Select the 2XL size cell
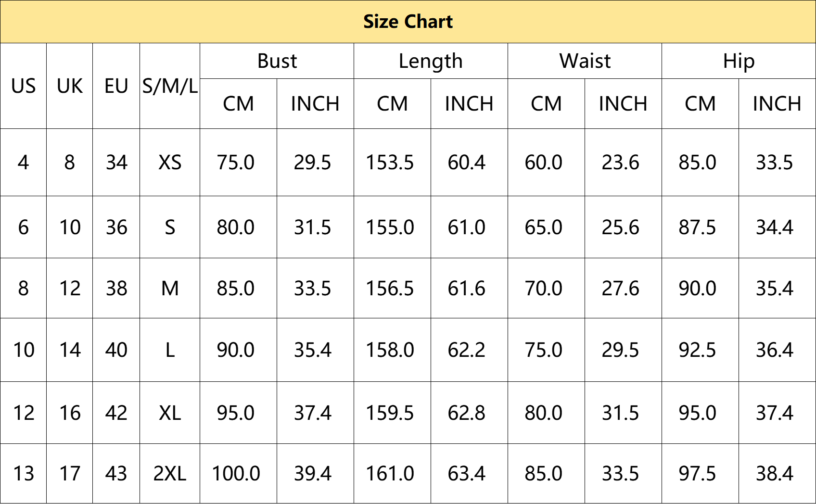This screenshot has height=504, width=816. 170,474
